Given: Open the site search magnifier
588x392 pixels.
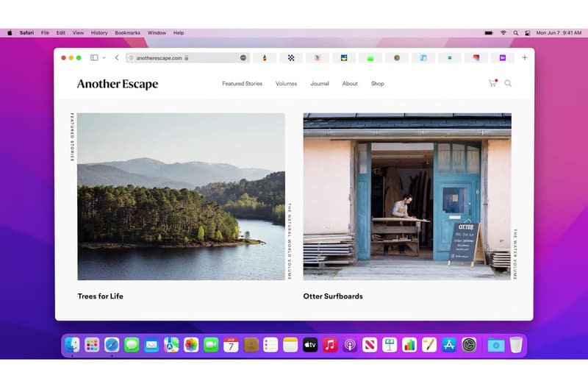Looking at the screenshot, I should click(508, 83).
